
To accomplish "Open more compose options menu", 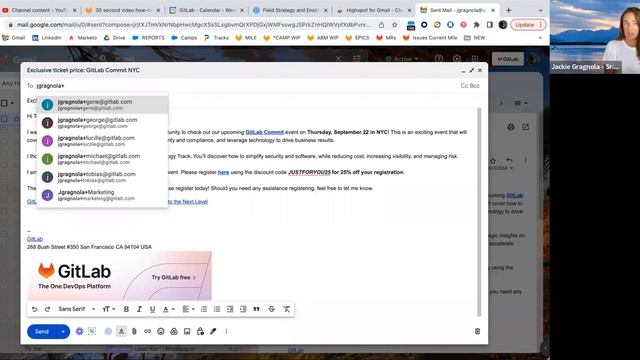I will pyautogui.click(x=226, y=331).
